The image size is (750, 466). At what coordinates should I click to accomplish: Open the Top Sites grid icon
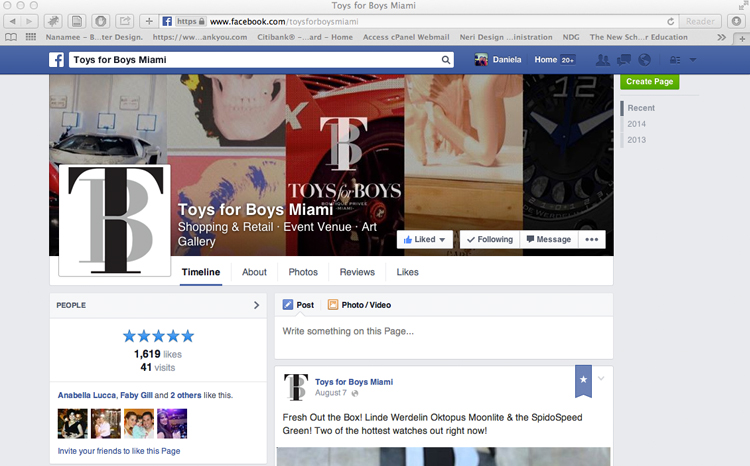[31, 37]
